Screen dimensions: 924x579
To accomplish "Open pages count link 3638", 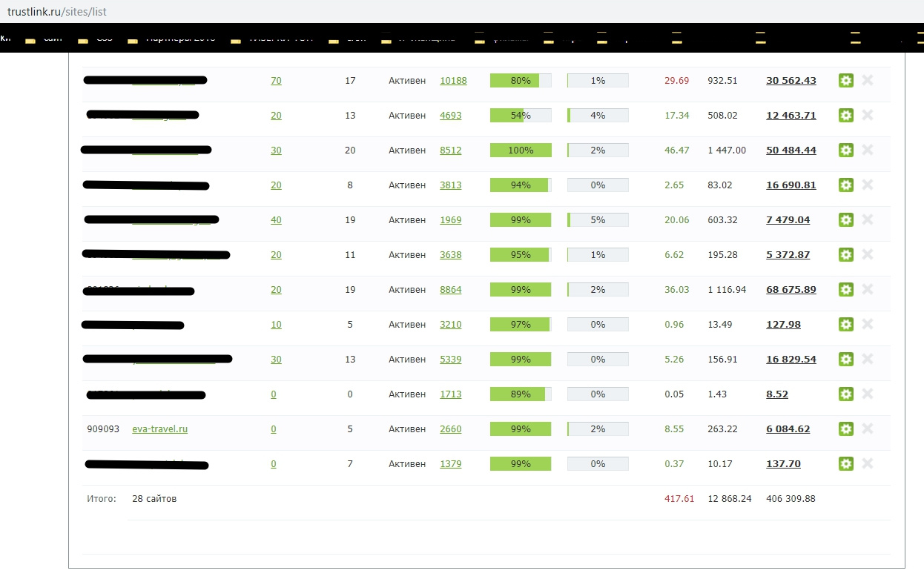I will 451,255.
